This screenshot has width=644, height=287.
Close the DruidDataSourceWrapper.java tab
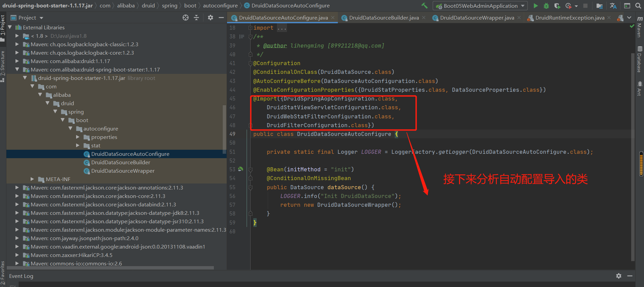(x=519, y=18)
